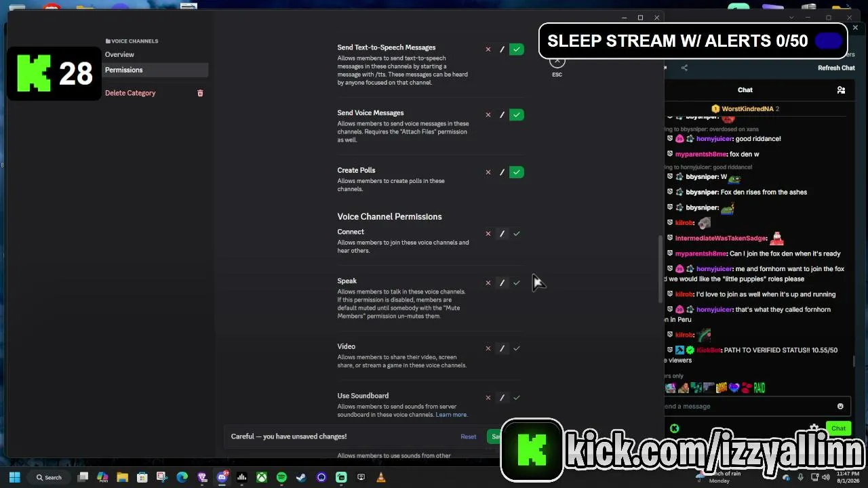Allow the Speak permission

click(x=517, y=283)
